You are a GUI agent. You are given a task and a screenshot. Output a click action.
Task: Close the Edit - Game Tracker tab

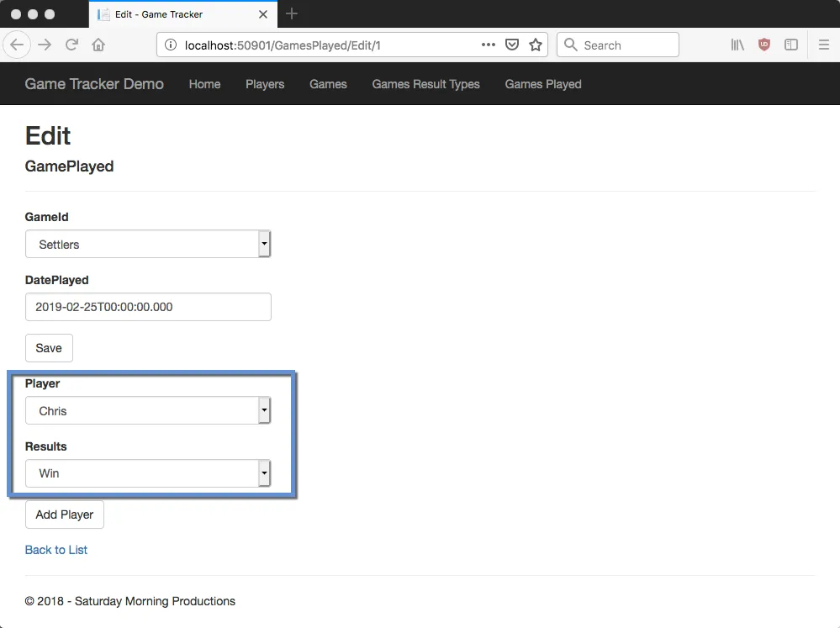pyautogui.click(x=263, y=14)
